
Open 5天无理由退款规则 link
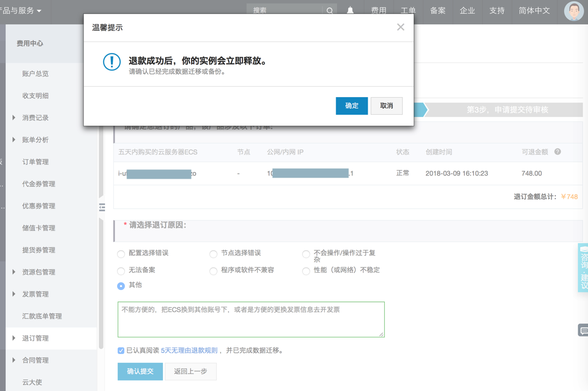189,351
